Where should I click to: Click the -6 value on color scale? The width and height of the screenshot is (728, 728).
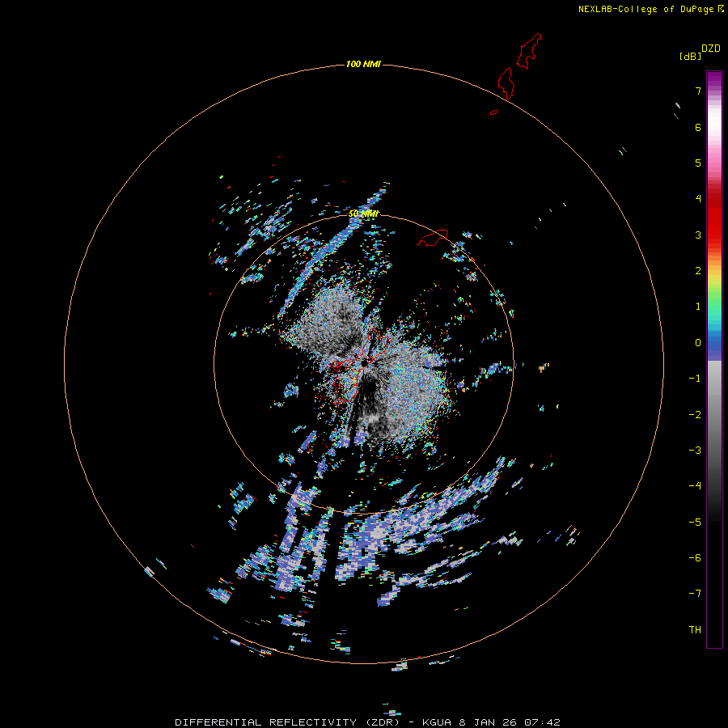[x=695, y=557]
